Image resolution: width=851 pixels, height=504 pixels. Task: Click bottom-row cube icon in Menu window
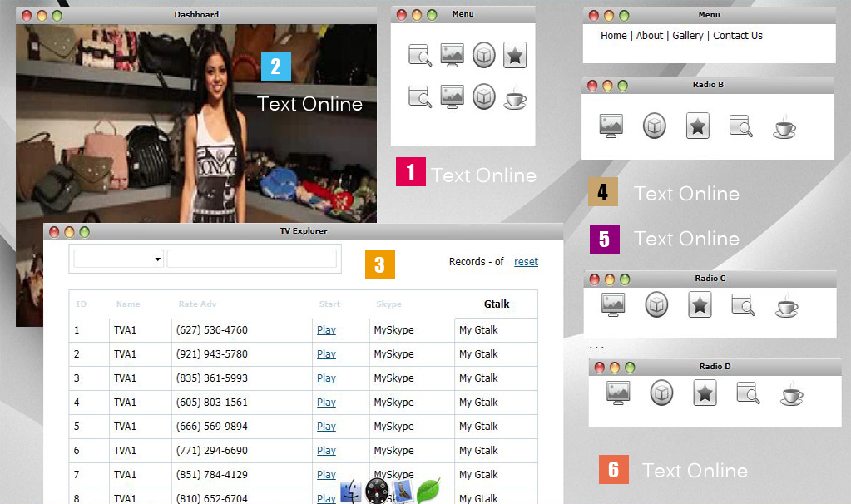(x=483, y=96)
